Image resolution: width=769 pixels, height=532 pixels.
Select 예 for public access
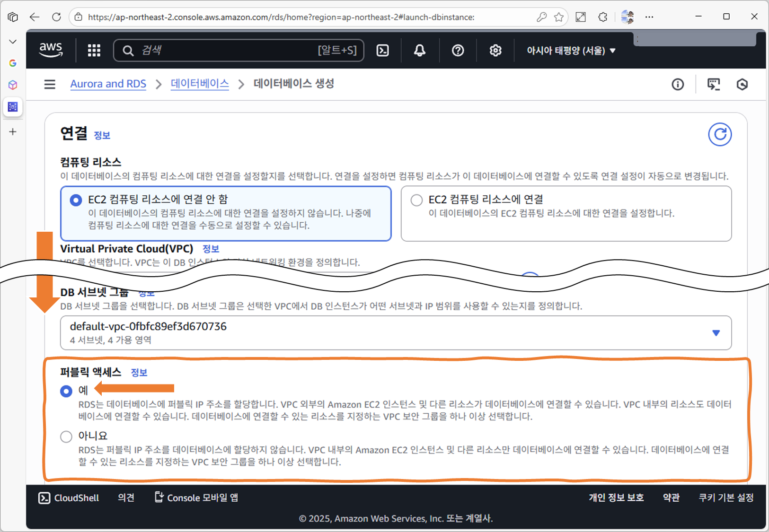coord(66,391)
